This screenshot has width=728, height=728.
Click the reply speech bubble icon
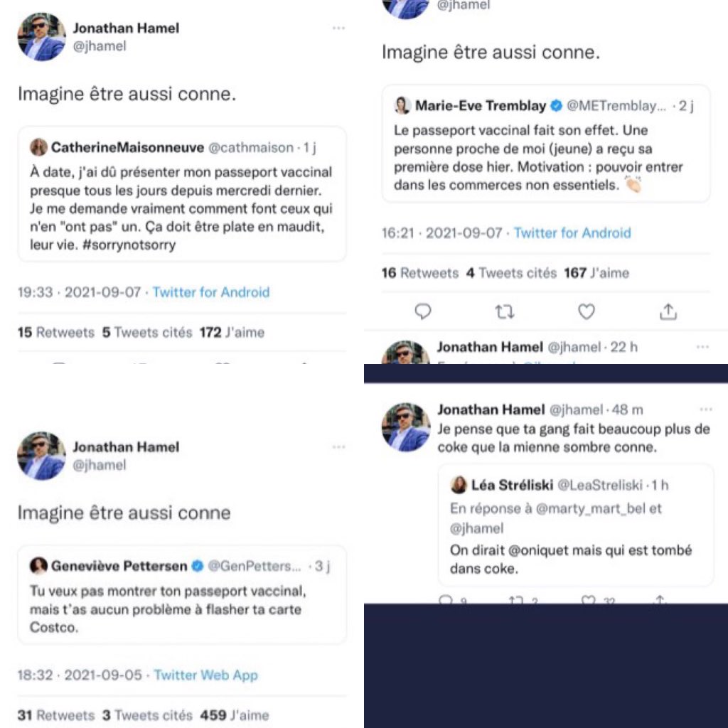(x=422, y=311)
